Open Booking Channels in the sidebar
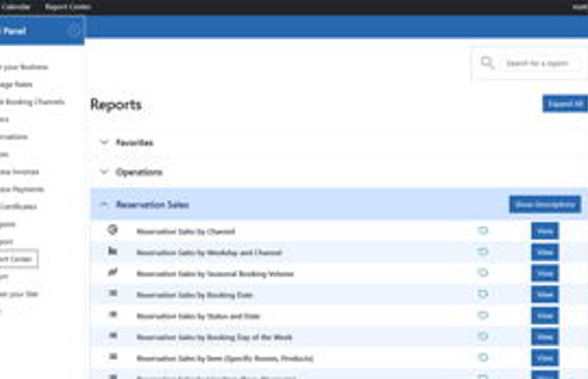This screenshot has height=379, width=588. tap(32, 102)
